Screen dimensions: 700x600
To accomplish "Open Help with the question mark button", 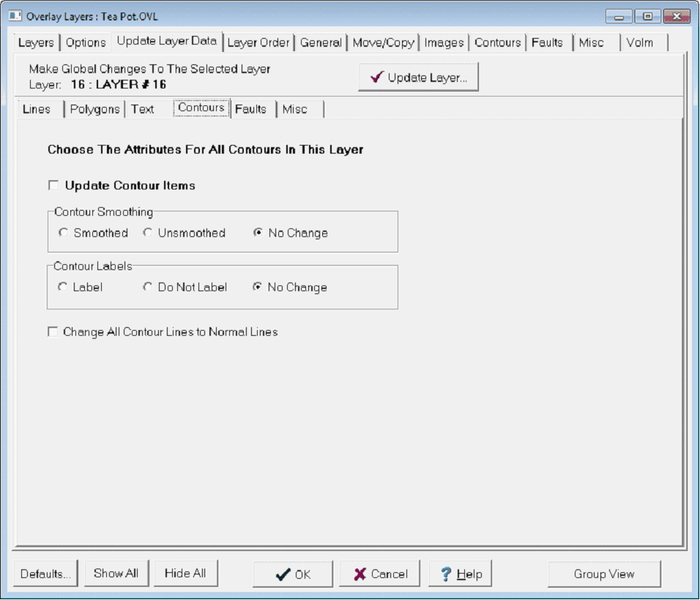I will click(461, 574).
